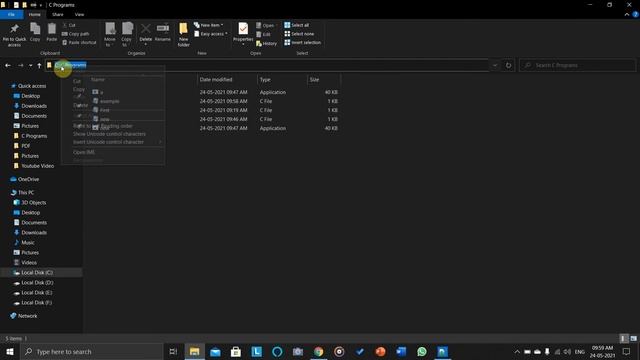Image resolution: width=640 pixels, height=360 pixels.
Task: Open the ribbon Help icon
Action: pyautogui.click(x=636, y=14)
